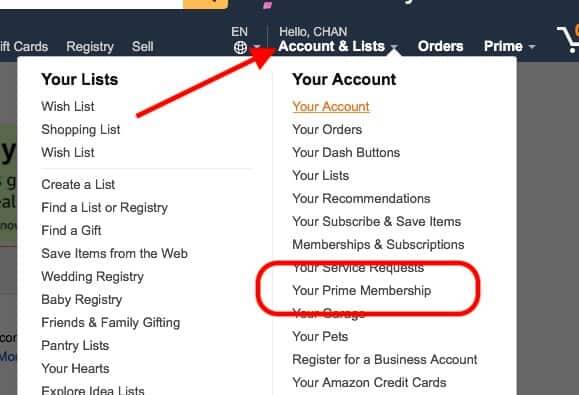Click Sell in the navigation bar

tap(142, 47)
